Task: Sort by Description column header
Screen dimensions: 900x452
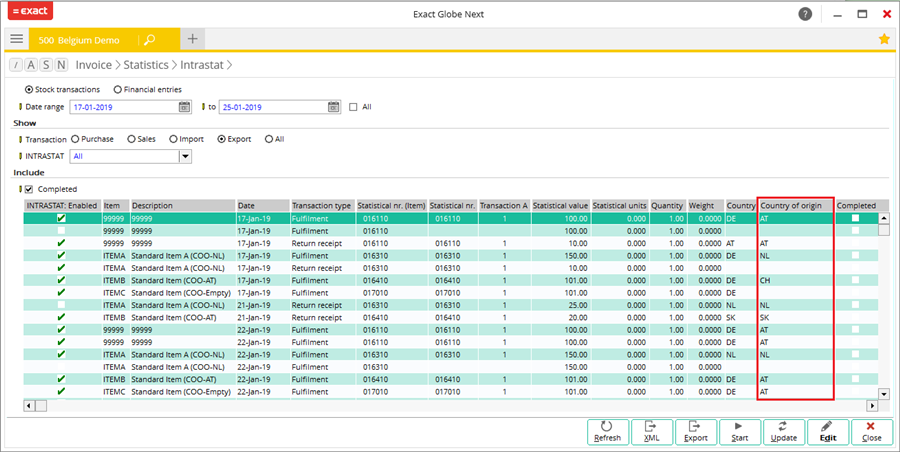Action: (183, 206)
